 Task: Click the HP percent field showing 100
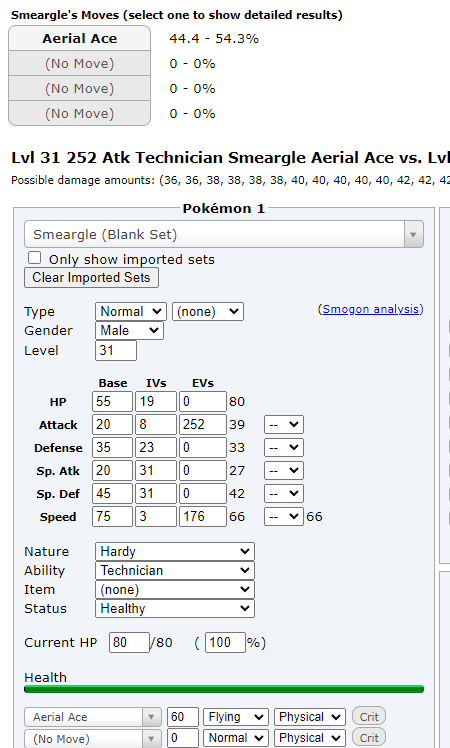pyautogui.click(x=225, y=643)
